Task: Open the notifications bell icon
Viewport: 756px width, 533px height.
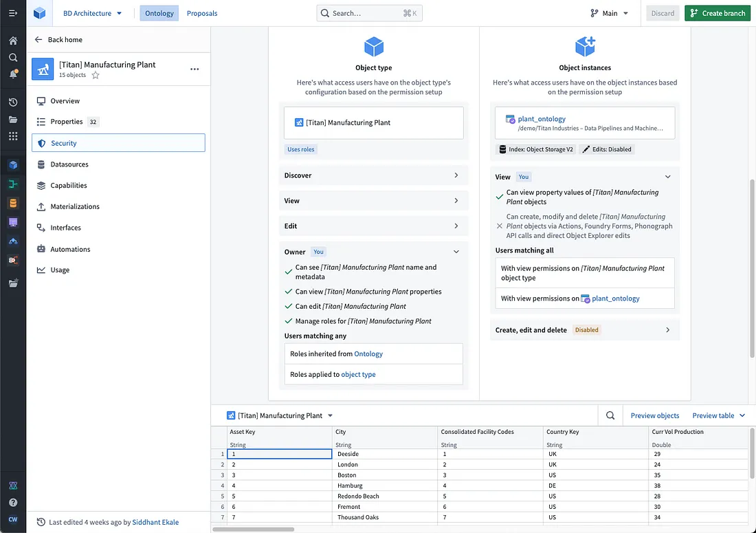Action: pos(13,74)
